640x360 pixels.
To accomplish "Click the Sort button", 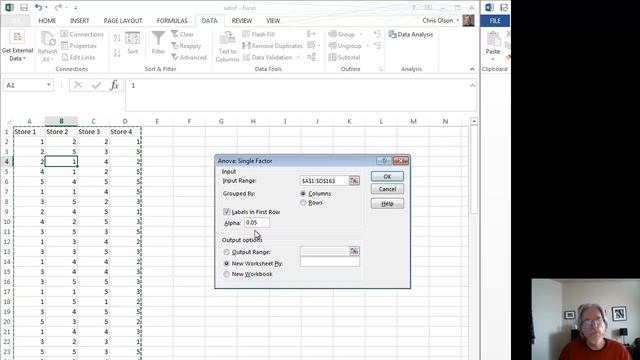I will click(133, 43).
